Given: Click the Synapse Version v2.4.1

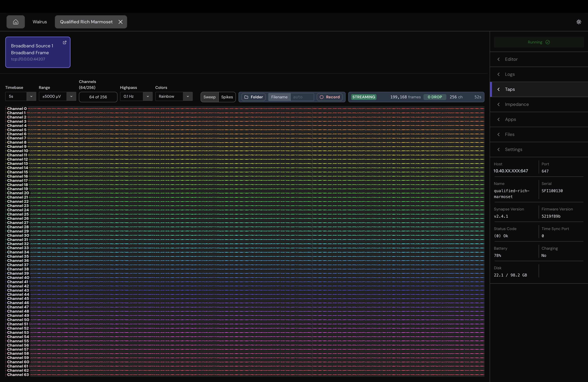Looking at the screenshot, I should 501,216.
